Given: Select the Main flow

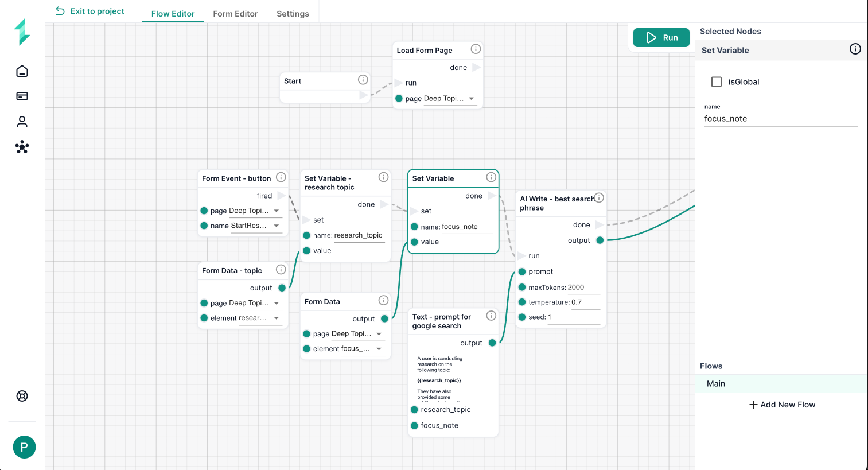Looking at the screenshot, I should click(781, 384).
